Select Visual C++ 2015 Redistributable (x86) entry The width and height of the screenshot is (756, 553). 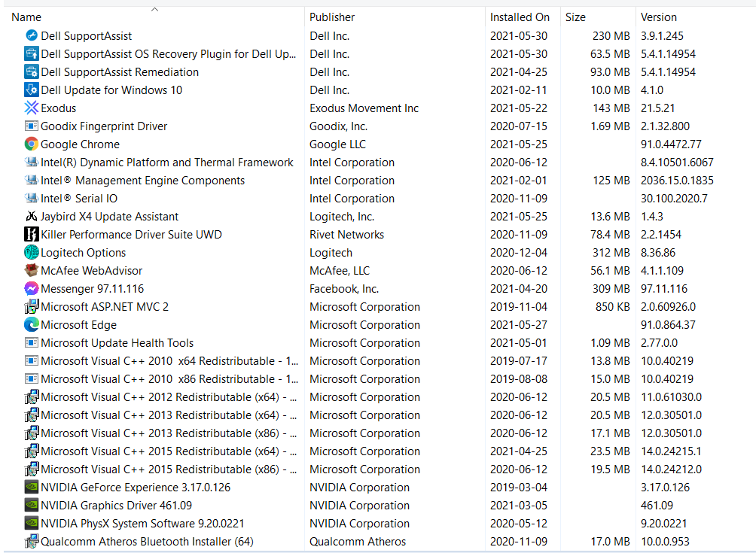point(378,469)
